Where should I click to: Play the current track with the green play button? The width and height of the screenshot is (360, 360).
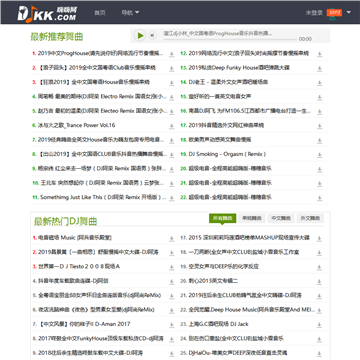tap(140, 35)
